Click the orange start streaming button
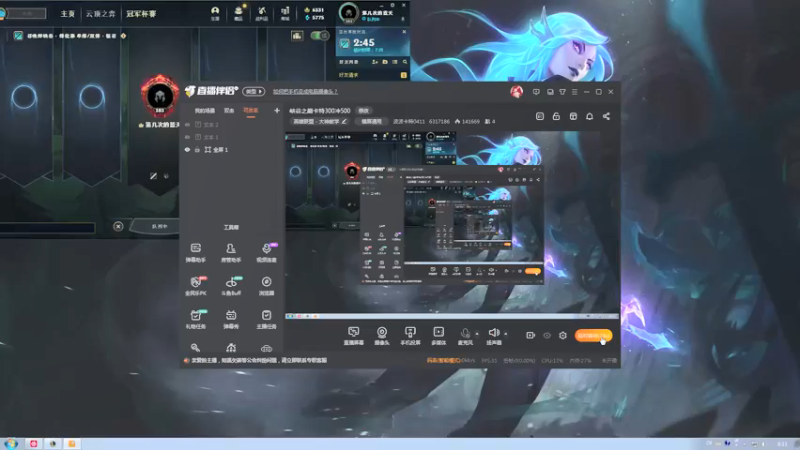 click(593, 335)
